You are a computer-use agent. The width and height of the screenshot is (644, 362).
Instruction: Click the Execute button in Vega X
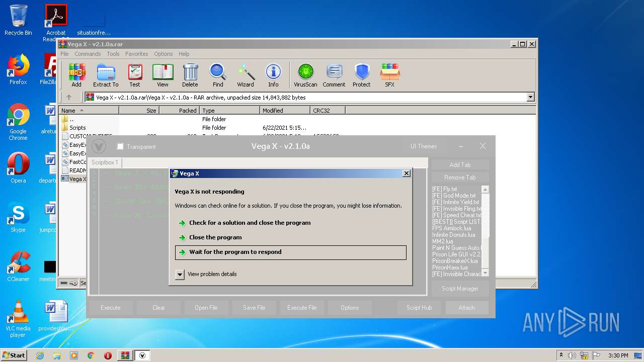[111, 308]
